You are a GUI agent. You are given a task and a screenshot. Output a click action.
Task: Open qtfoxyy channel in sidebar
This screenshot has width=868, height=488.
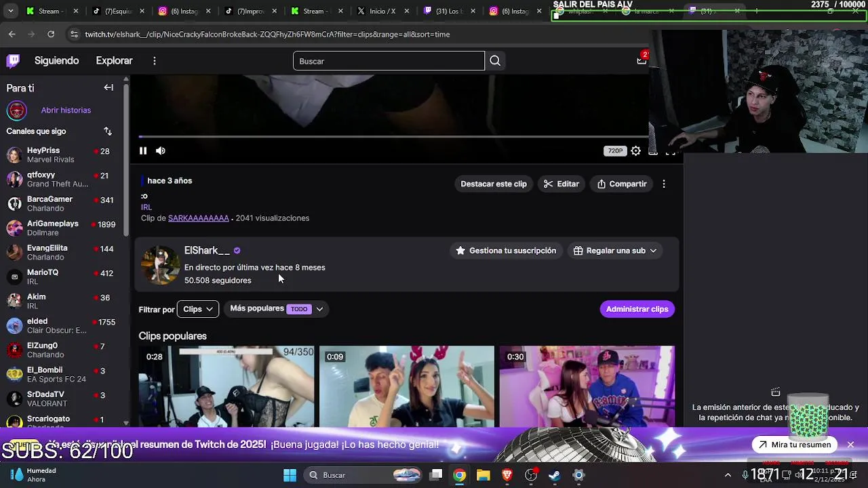coord(63,179)
